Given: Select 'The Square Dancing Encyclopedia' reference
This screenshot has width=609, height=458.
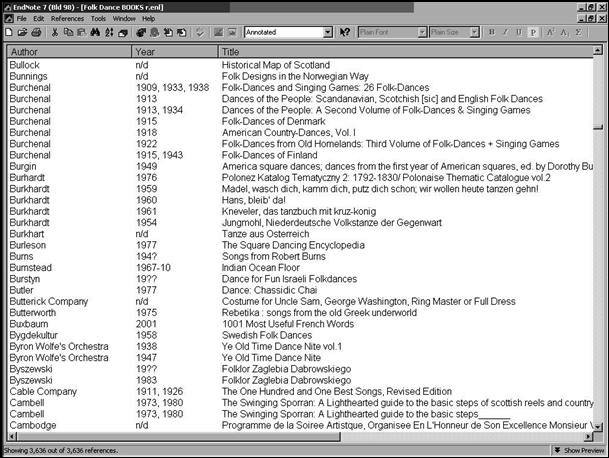Looking at the screenshot, I should coord(293,245).
